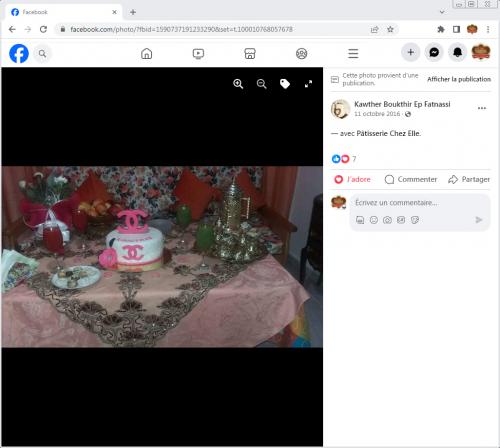Click the 11 octobre 2016 date
This screenshot has height=448, width=500.
pos(377,114)
